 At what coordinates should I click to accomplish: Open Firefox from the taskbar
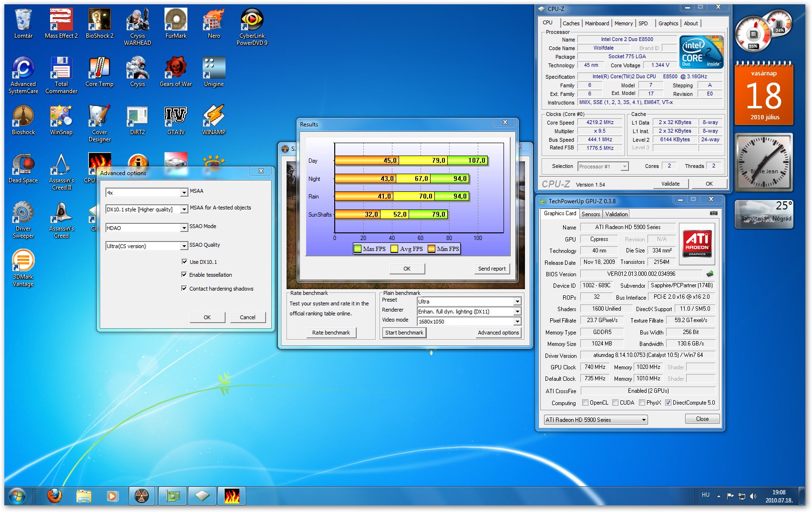pos(54,496)
